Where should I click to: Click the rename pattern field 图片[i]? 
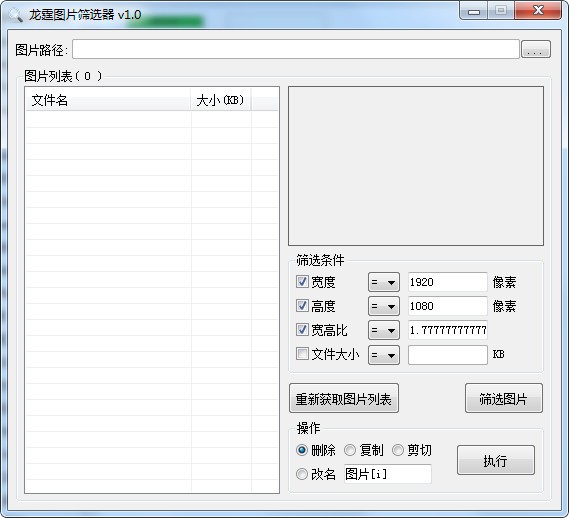[388, 474]
